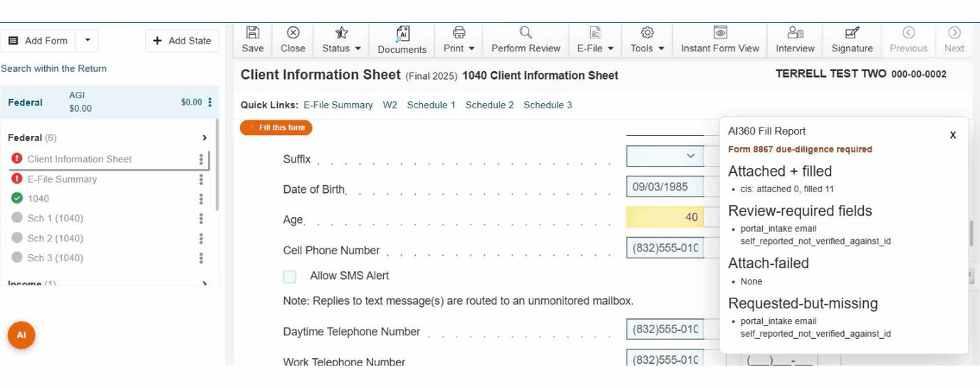The height and width of the screenshot is (388, 980).
Task: Open the E-File Summary row options menu
Action: (201, 179)
